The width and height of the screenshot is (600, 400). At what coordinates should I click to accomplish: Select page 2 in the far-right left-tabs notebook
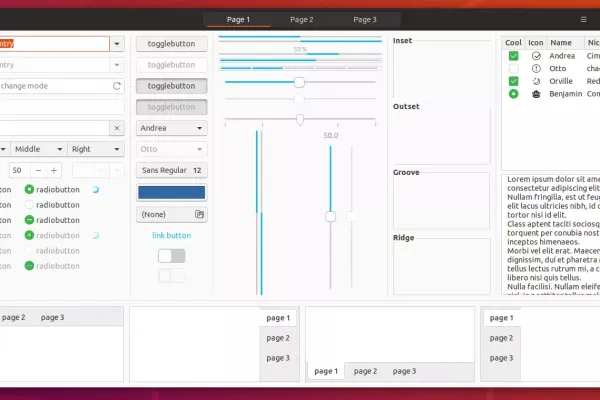tap(501, 338)
